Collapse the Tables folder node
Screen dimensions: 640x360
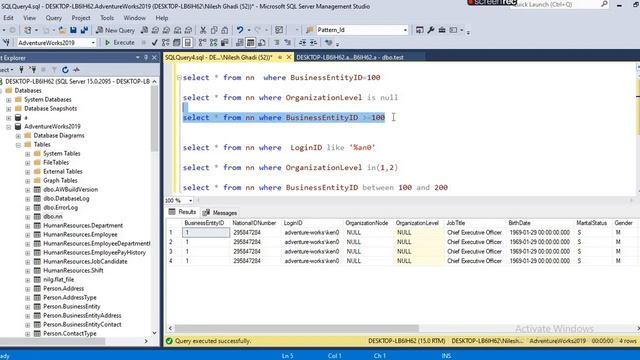click(18, 145)
